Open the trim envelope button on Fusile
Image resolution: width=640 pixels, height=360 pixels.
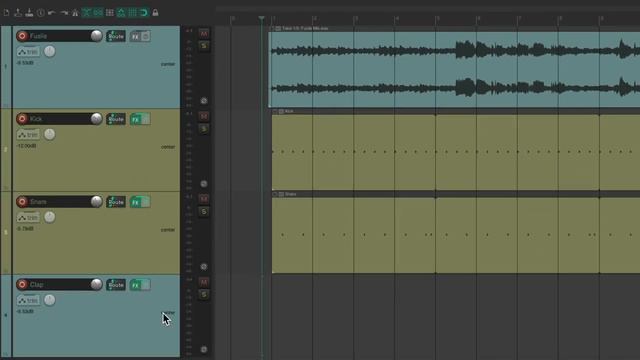click(x=28, y=52)
